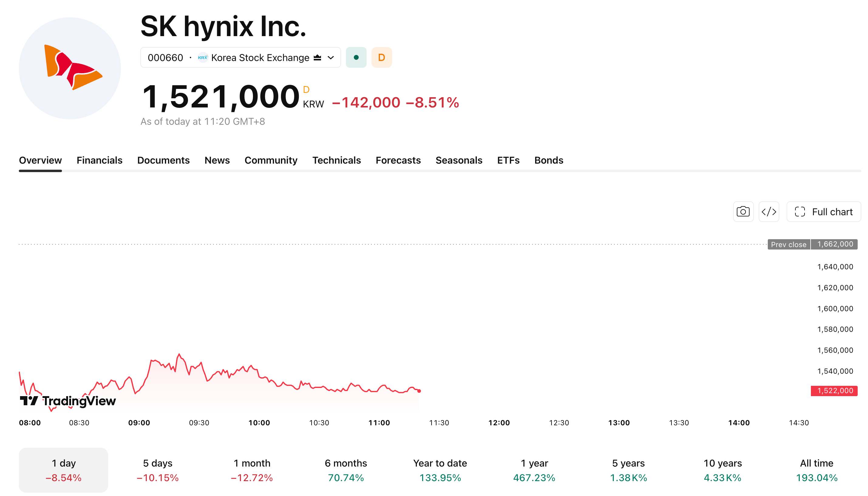Screen dimensions: 868x496
Task: Click the last price dot on chart line
Action: click(x=419, y=391)
